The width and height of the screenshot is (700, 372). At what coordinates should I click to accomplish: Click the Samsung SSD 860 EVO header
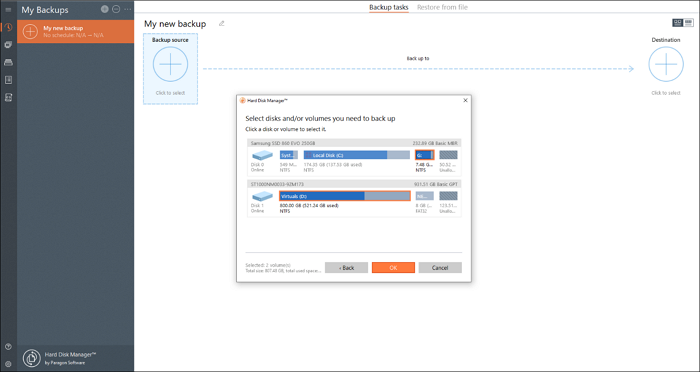pyautogui.click(x=354, y=143)
